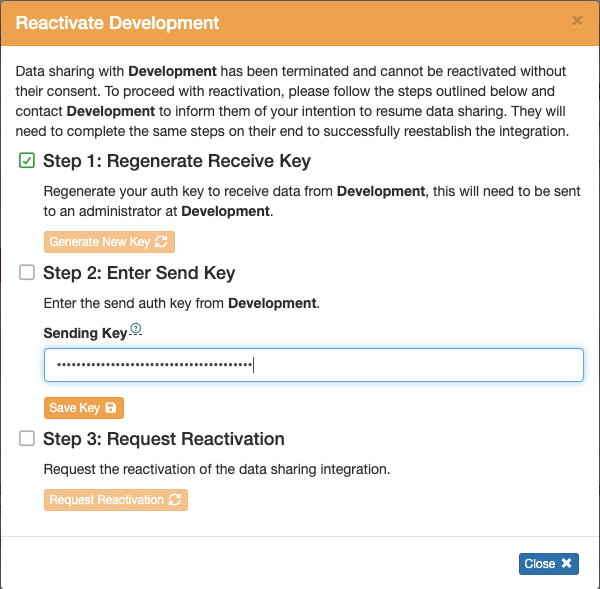This screenshot has height=589, width=600.
Task: Click the 'Enter the send auth key' instruction text
Action: click(181, 303)
